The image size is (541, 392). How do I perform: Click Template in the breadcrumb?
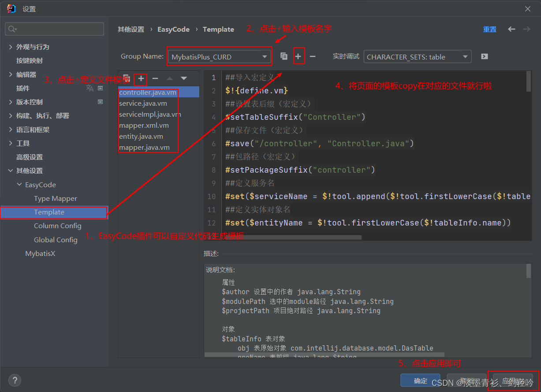[218, 30]
